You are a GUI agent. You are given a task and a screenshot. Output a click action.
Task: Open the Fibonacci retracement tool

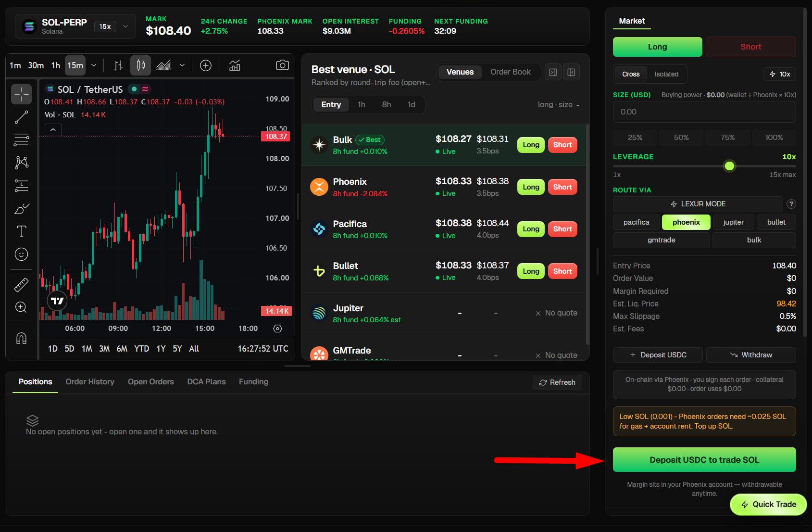(21, 139)
